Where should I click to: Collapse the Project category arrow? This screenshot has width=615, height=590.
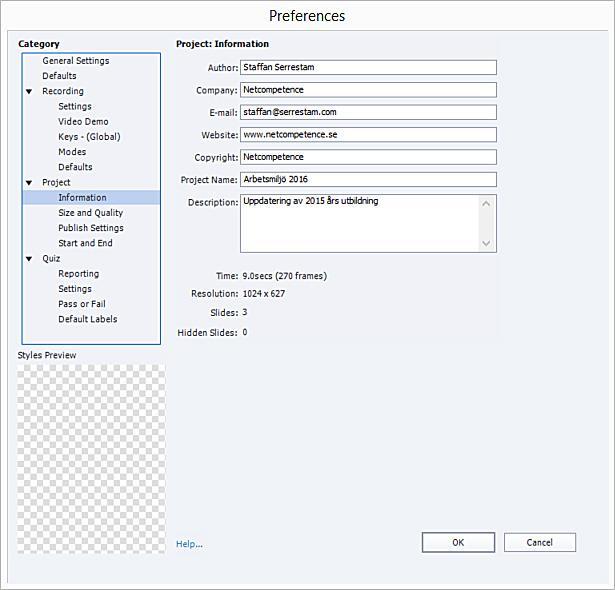[x=29, y=183]
